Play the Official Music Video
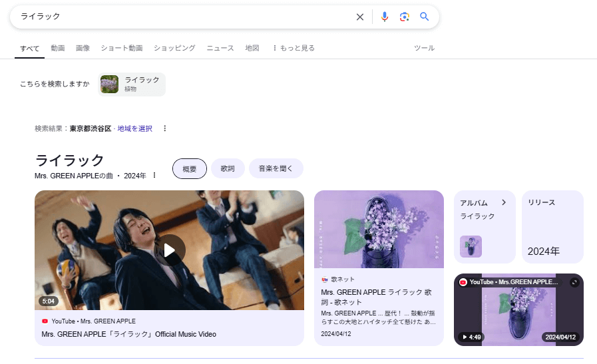The height and width of the screenshot is (364, 597). click(x=170, y=250)
